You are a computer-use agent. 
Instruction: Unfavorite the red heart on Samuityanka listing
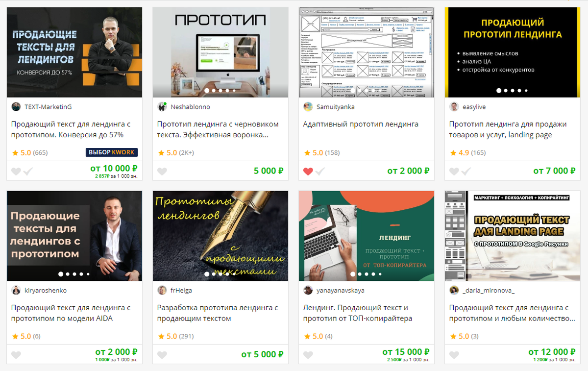click(308, 172)
